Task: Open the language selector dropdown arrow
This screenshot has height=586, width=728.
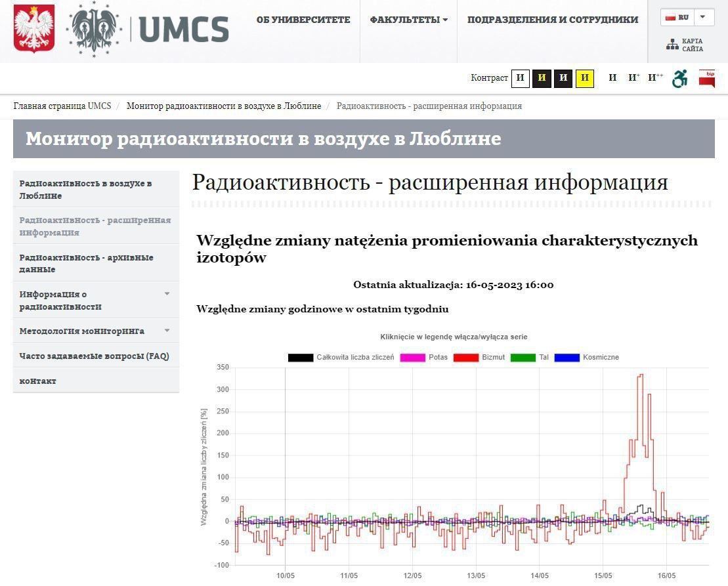Action: tap(703, 17)
